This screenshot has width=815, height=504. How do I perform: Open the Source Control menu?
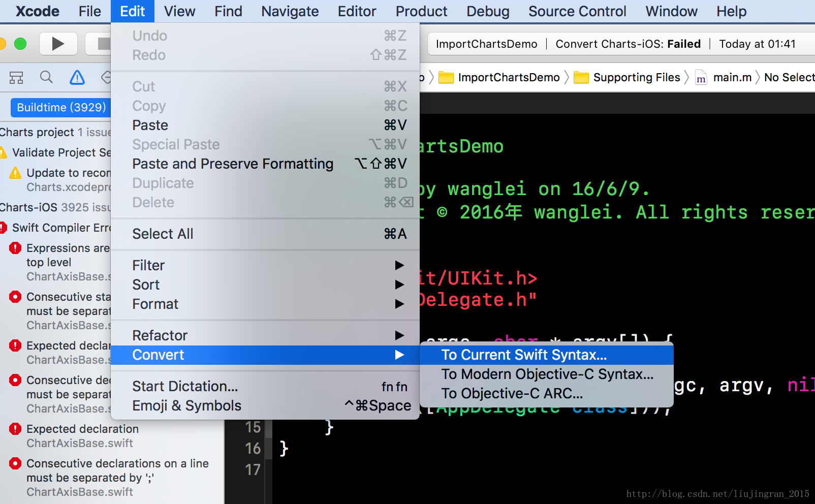pos(577,11)
